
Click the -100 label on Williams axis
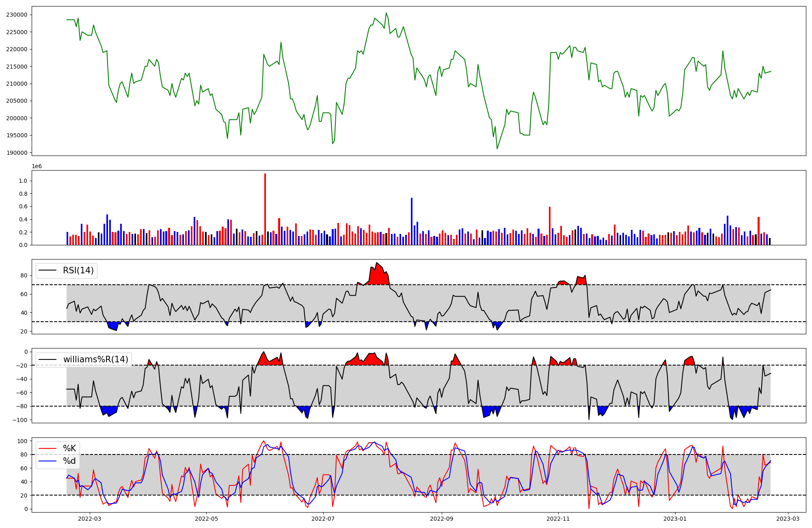click(20, 420)
